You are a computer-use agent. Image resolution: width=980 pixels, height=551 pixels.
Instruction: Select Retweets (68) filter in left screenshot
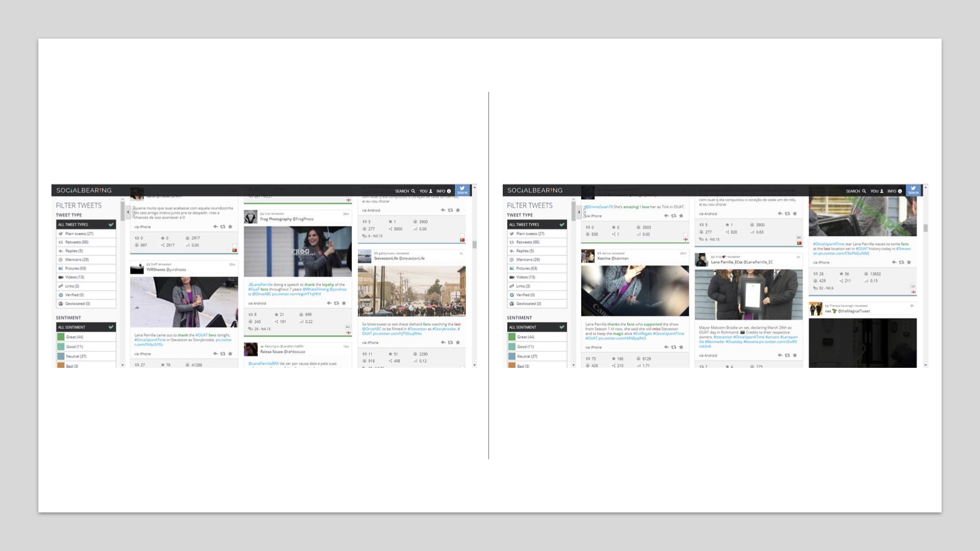[77, 242]
